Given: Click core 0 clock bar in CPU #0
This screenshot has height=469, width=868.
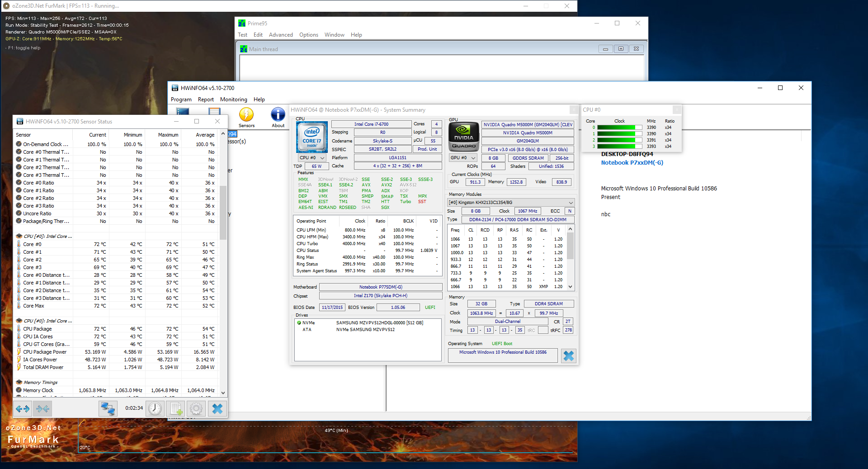Looking at the screenshot, I should tap(619, 128).
